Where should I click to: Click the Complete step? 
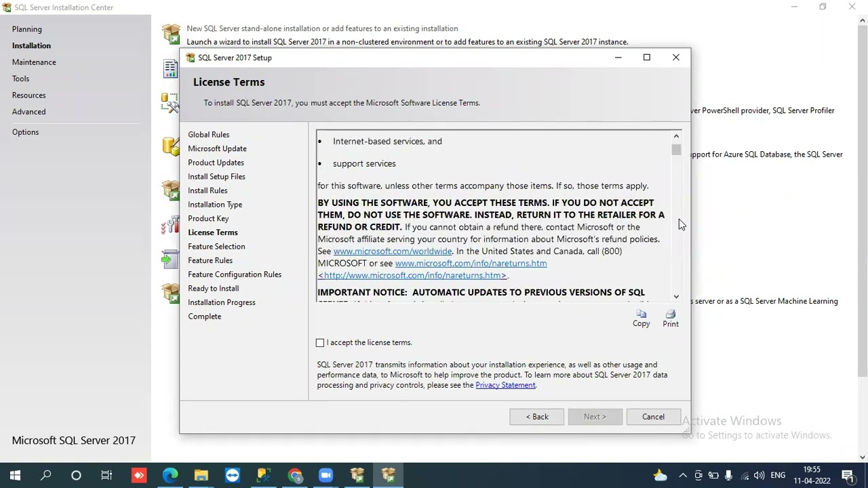tap(204, 317)
